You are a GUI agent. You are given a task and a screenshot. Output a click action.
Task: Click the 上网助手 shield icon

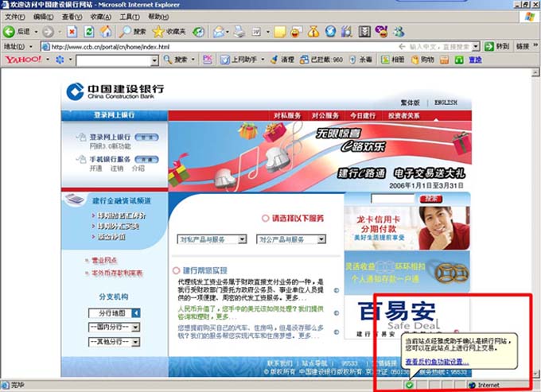pyautogui.click(x=225, y=60)
